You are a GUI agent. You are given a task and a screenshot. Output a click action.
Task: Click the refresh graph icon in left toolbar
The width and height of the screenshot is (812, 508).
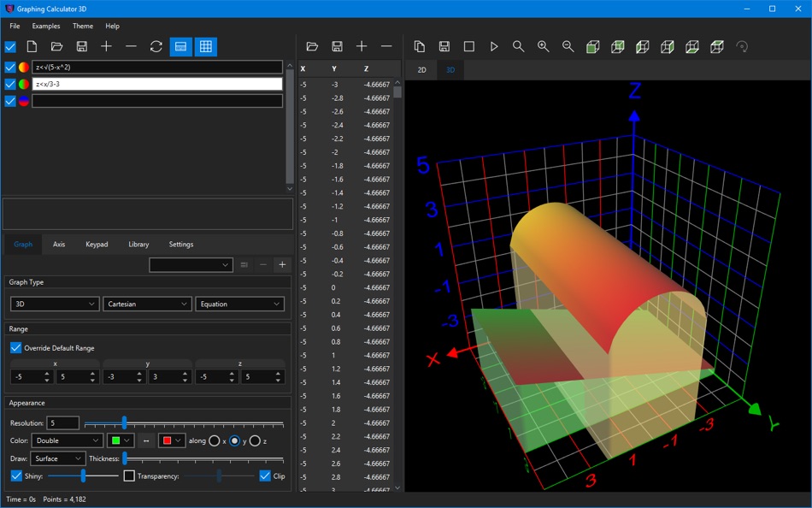pos(156,47)
